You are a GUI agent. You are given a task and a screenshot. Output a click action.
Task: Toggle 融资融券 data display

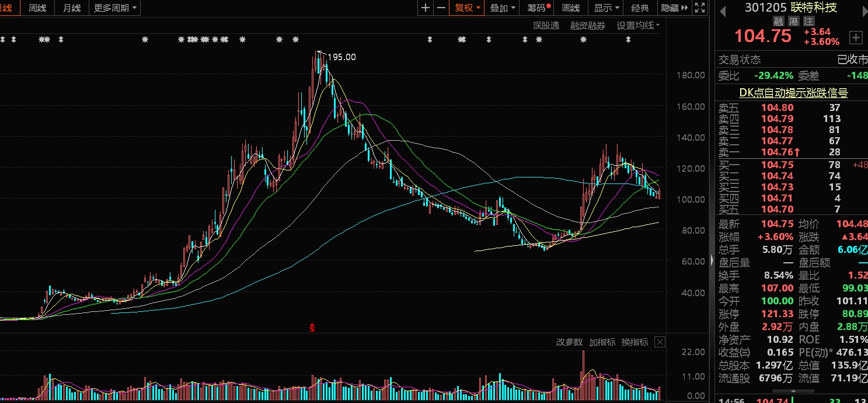pos(588,26)
